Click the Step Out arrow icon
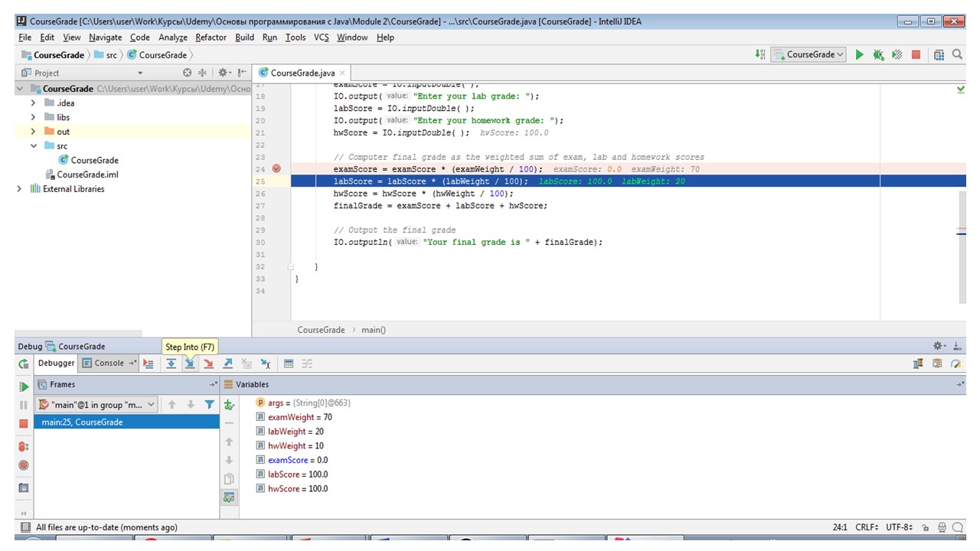This screenshot has width=980, height=551. [x=227, y=364]
